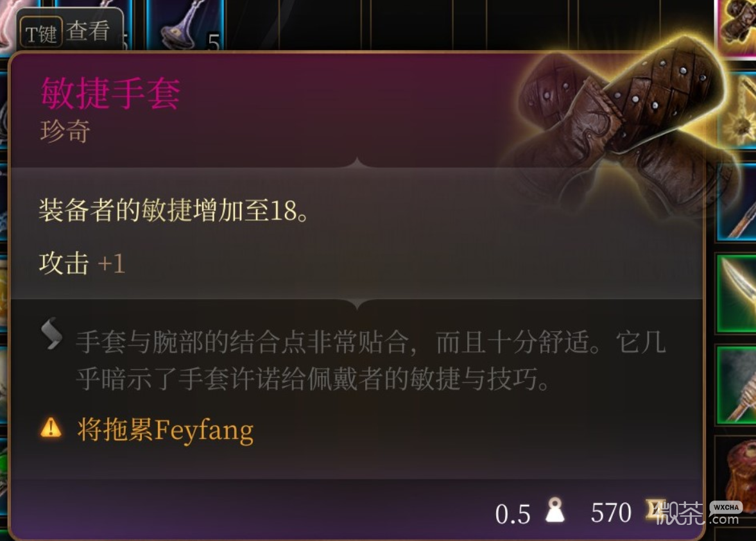Click the 攻击 +1 bonus line
This screenshot has height=541, width=756.
coord(82,263)
